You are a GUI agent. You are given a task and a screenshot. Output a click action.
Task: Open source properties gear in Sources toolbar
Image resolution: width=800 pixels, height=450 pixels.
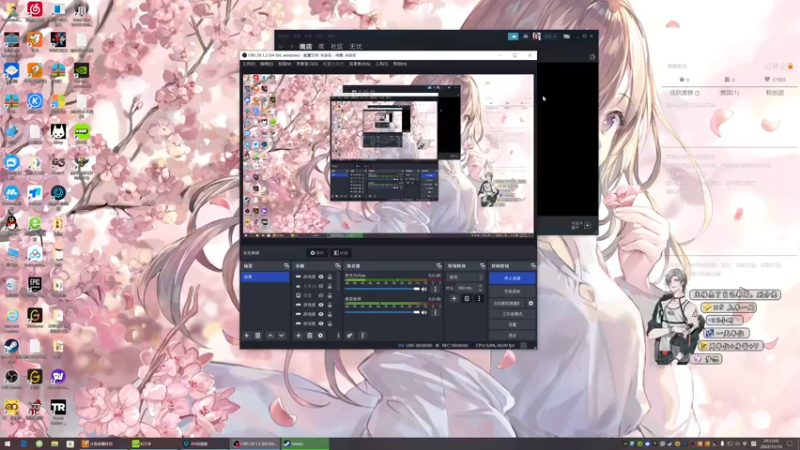click(x=320, y=336)
